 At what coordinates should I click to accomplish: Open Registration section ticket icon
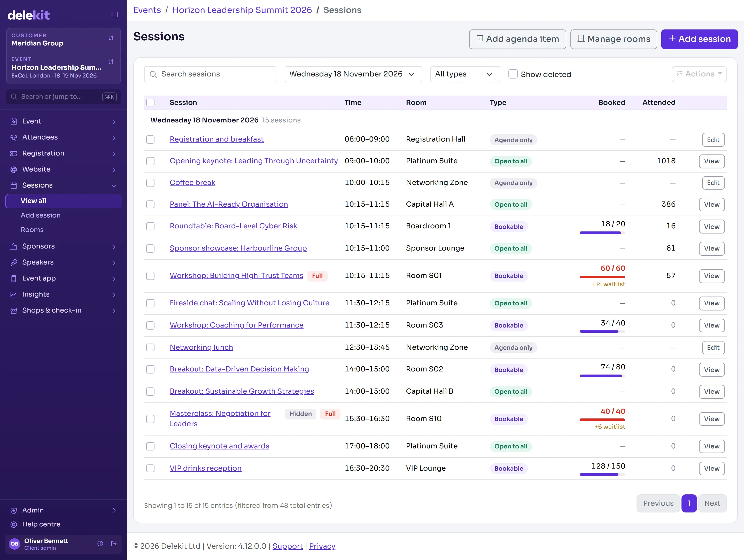[x=13, y=153]
